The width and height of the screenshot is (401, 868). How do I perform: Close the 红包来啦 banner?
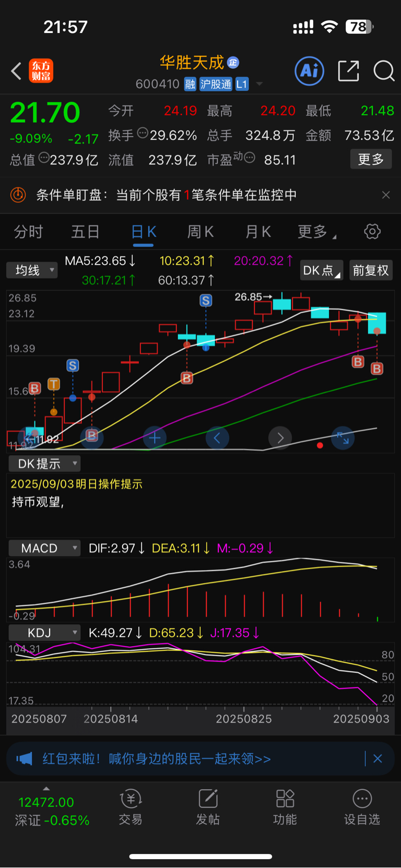pos(378,758)
